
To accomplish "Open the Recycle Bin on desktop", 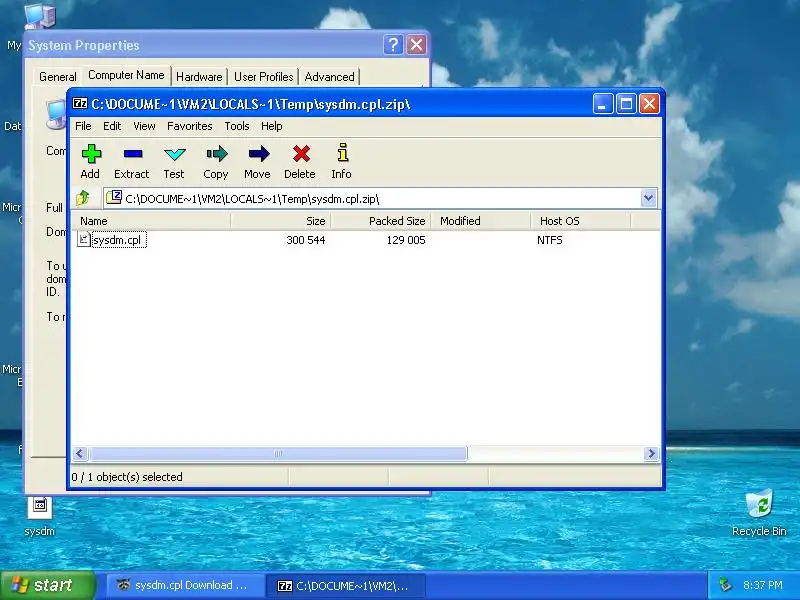I will (x=759, y=513).
